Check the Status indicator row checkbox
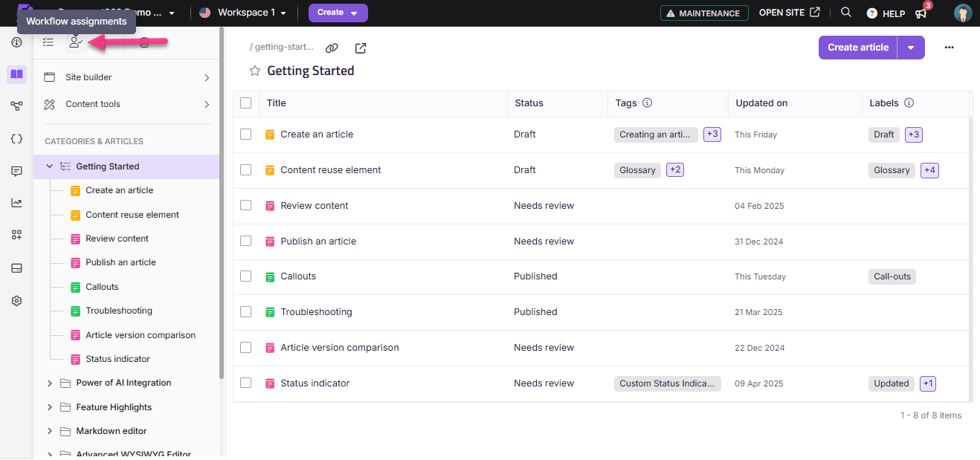The height and width of the screenshot is (460, 980). tap(246, 383)
